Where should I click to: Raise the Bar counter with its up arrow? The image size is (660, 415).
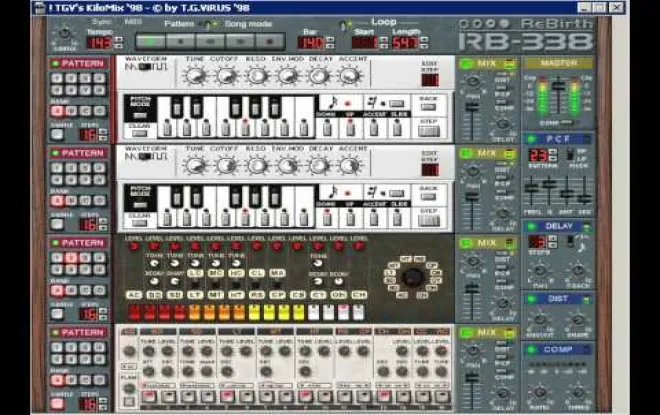tap(330, 40)
